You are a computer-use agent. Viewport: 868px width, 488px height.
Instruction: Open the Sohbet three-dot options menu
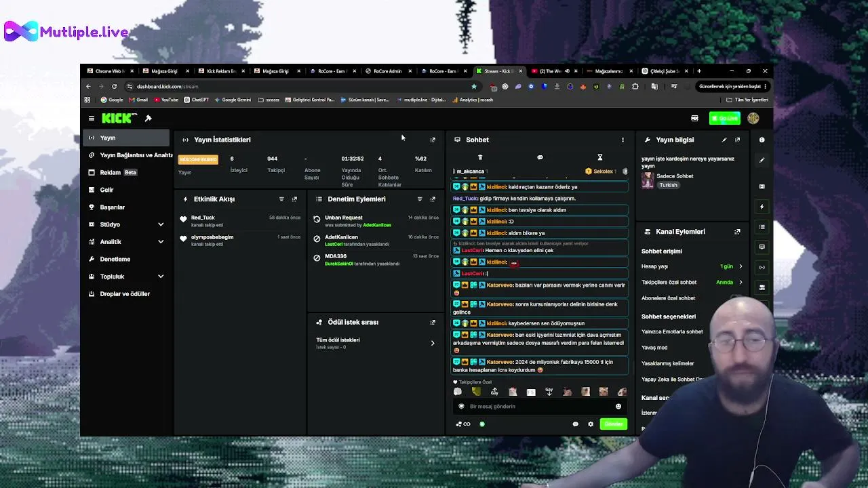pos(623,140)
